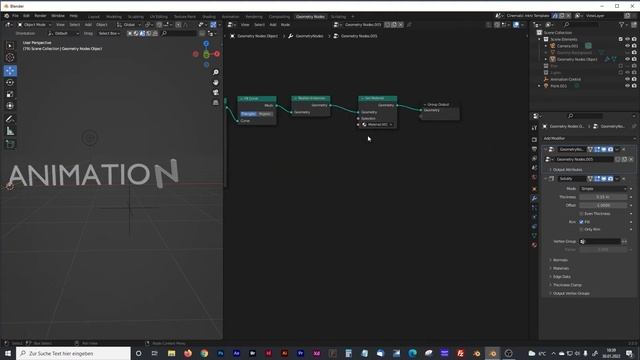The width and height of the screenshot is (640, 360).
Task: Click the outliner filter funnel icon
Action: (x=622, y=25)
